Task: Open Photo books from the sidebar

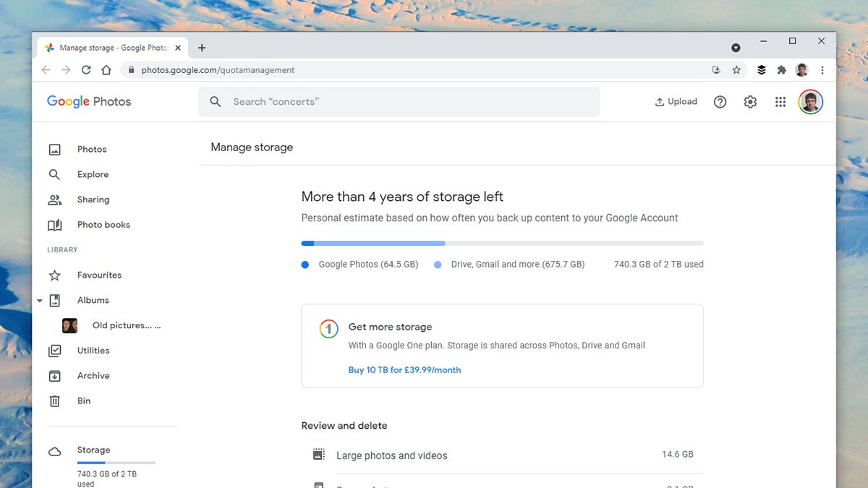Action: tap(103, 225)
